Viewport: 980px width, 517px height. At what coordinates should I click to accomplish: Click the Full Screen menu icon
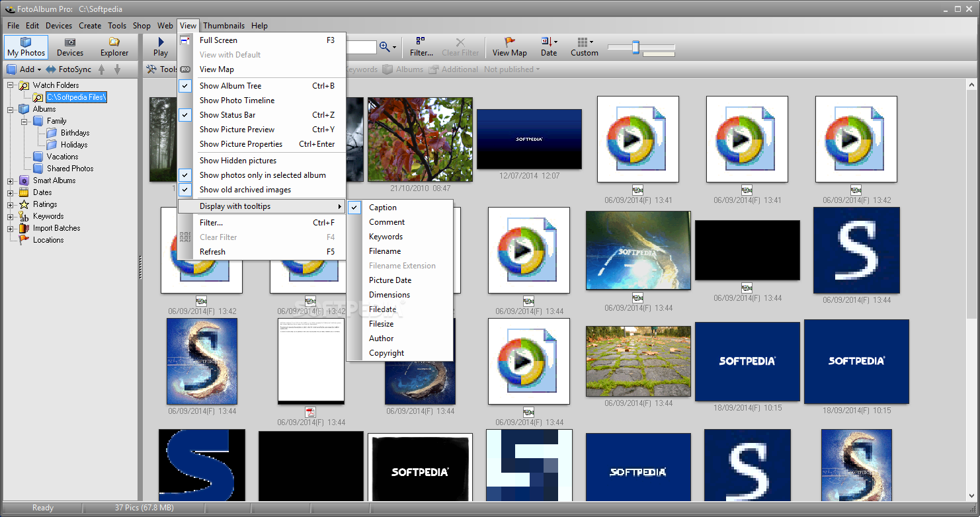point(186,40)
